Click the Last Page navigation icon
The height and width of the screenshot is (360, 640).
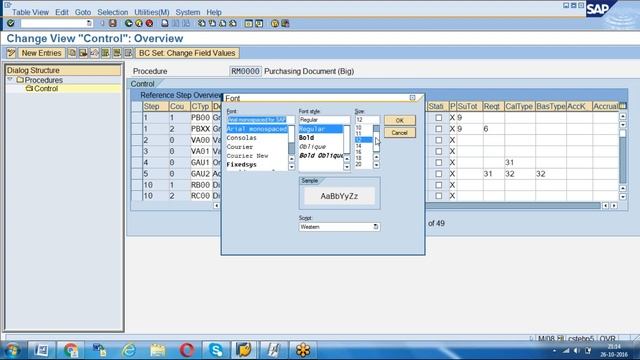click(x=233, y=23)
